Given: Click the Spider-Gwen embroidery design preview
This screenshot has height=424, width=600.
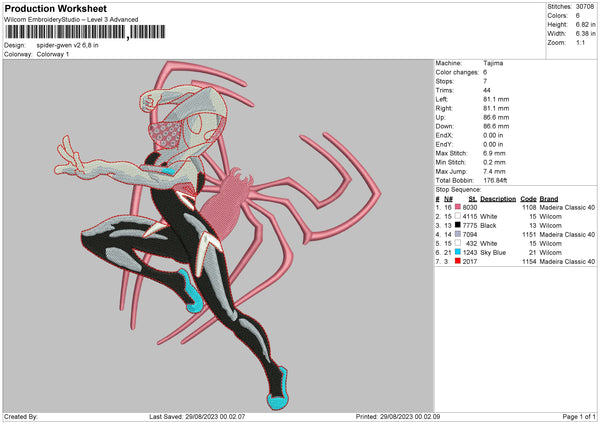Looking at the screenshot, I should pyautogui.click(x=218, y=235).
